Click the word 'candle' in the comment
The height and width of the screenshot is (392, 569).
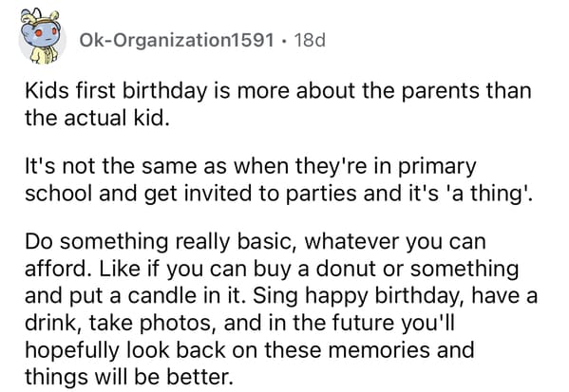click(158, 296)
